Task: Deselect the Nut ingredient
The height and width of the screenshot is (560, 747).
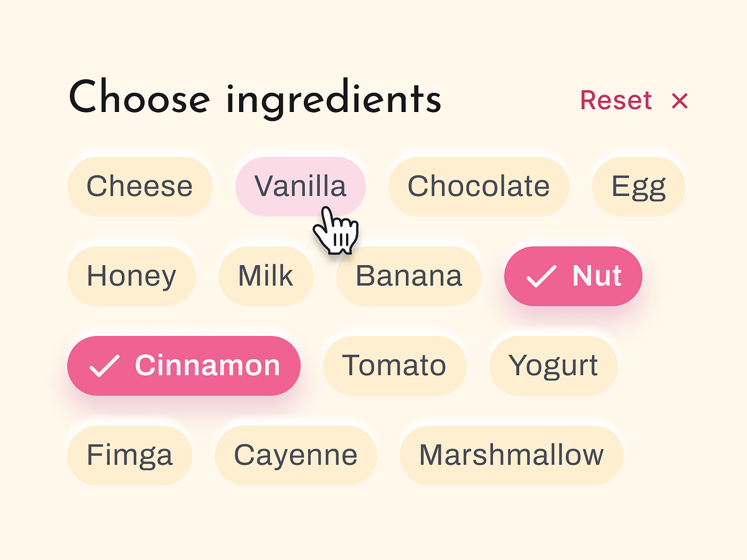Action: (573, 276)
